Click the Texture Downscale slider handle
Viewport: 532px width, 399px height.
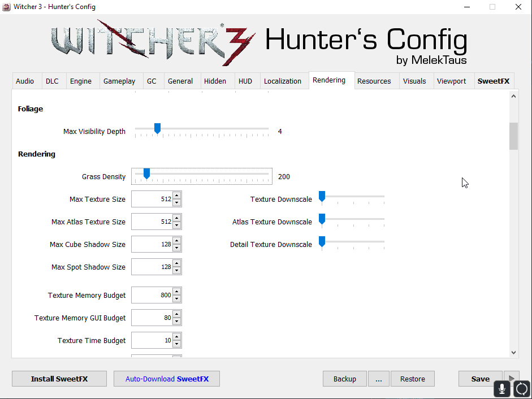click(x=322, y=197)
